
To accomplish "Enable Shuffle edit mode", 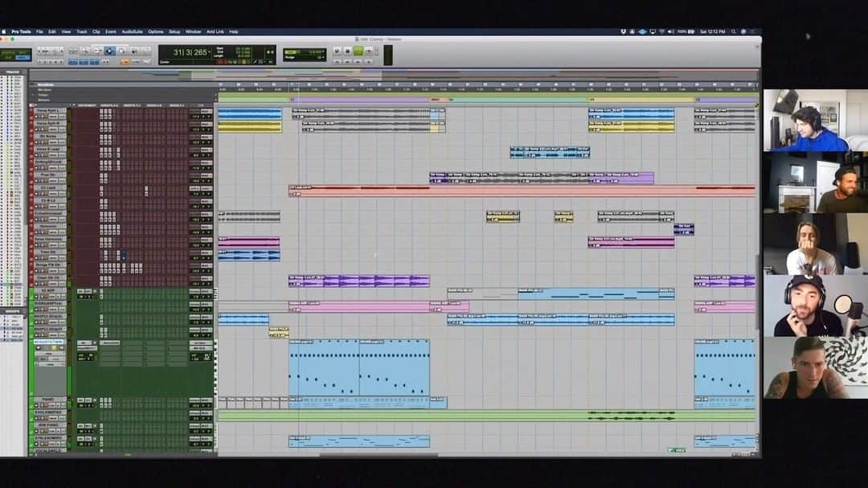I will tap(8, 52).
